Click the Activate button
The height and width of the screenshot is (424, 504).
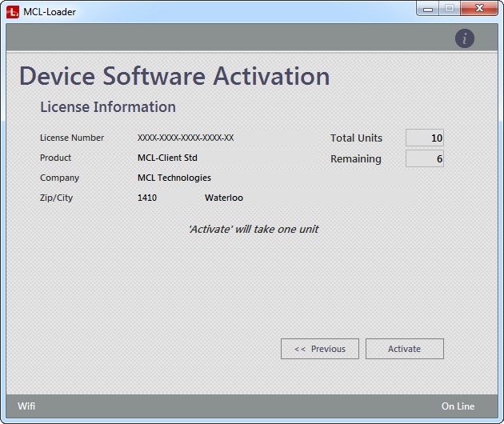(404, 349)
